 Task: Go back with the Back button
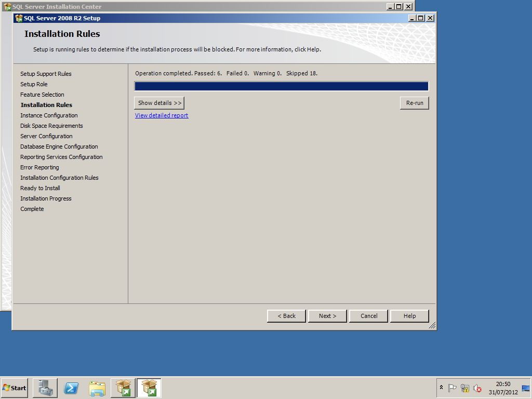[286, 316]
